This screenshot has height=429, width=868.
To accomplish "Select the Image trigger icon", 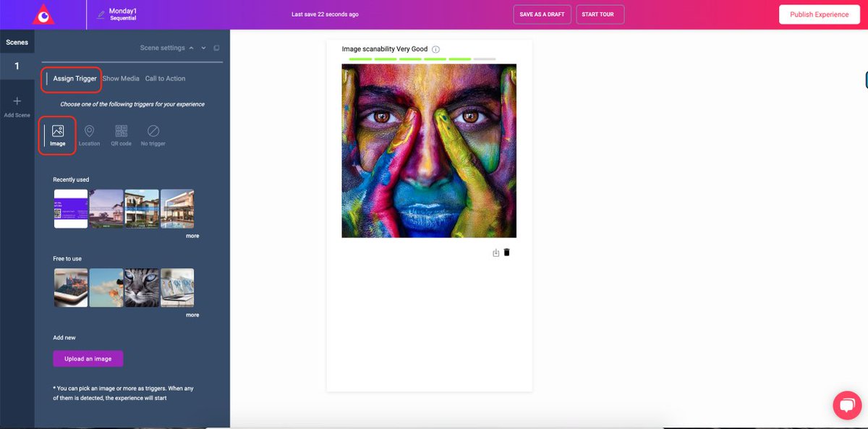I will click(x=58, y=131).
